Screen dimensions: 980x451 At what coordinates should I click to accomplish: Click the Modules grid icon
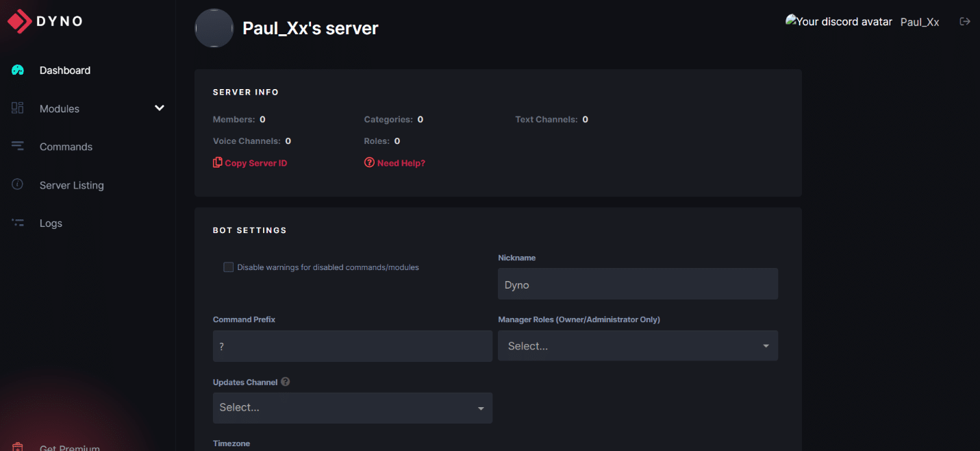[18, 108]
